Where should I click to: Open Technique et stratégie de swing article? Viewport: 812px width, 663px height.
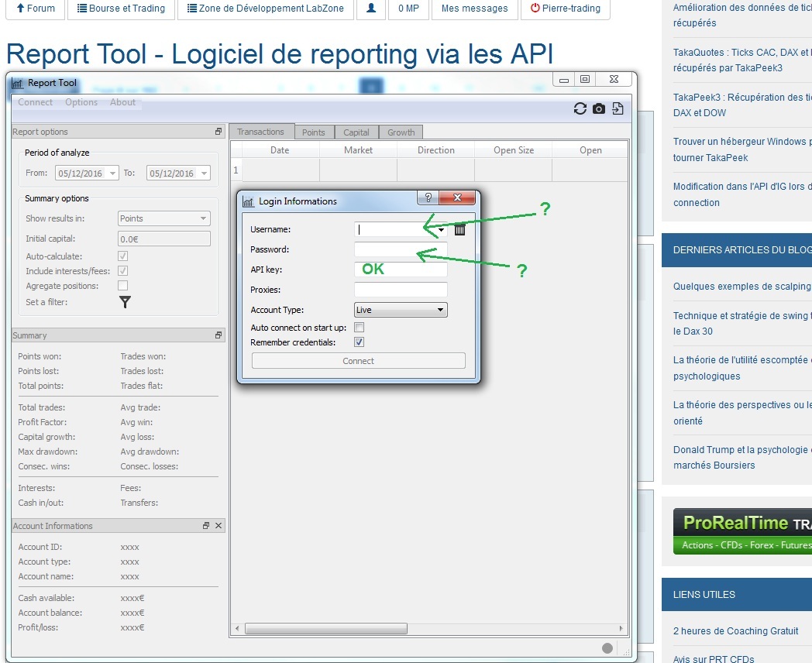click(742, 324)
